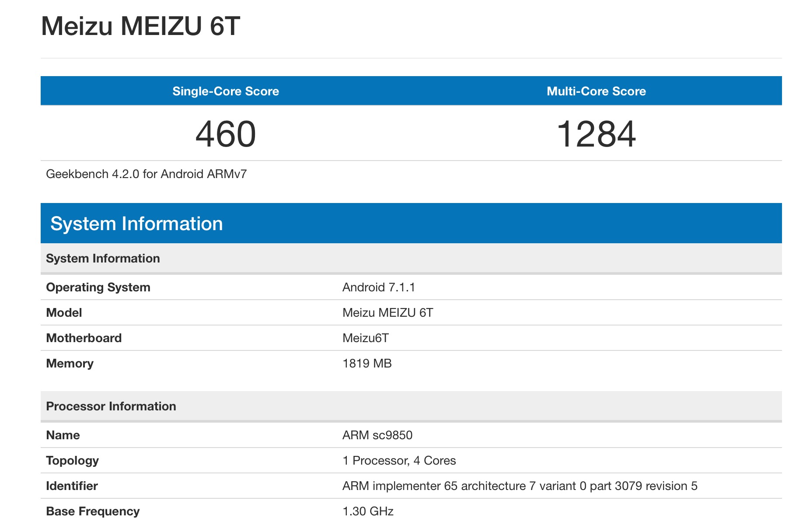The image size is (796, 532).
Task: Select the ARM sc9850 processor name
Action: pos(377,435)
